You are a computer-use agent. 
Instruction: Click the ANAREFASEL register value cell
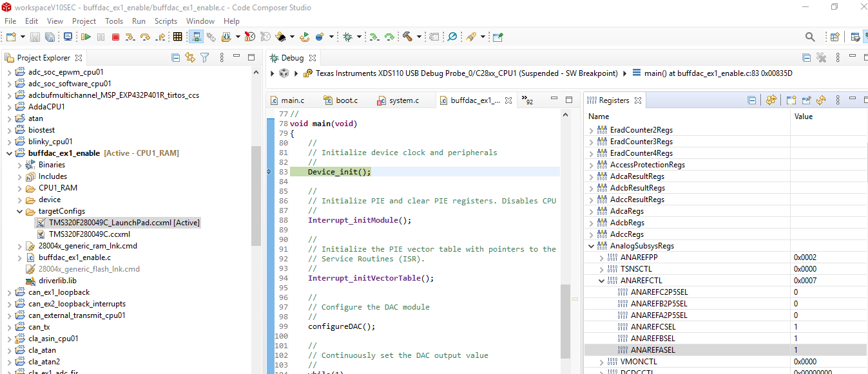tap(828, 350)
